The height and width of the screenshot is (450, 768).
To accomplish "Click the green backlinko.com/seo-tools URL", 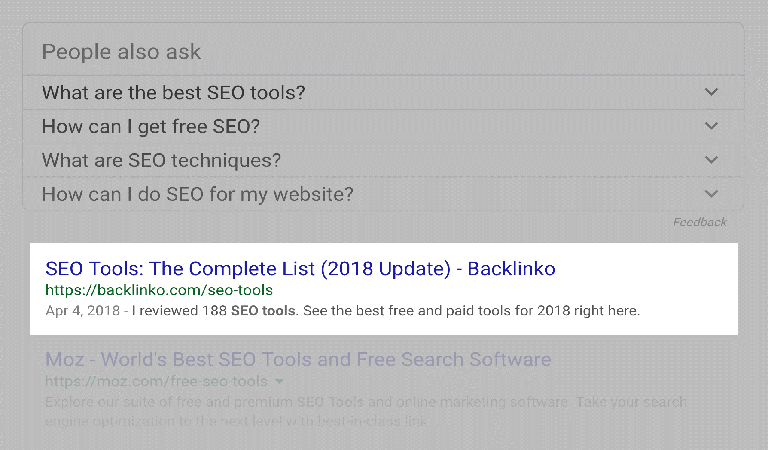I will pos(159,290).
